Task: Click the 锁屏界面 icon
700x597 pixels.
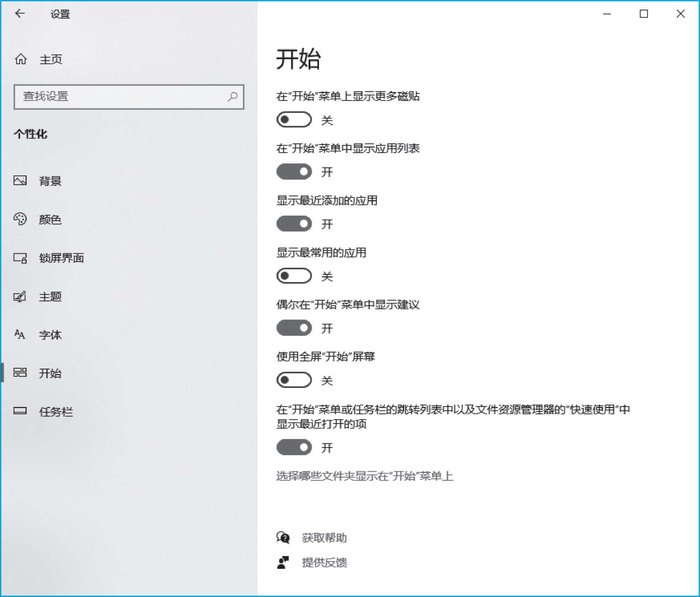Action: tap(20, 258)
